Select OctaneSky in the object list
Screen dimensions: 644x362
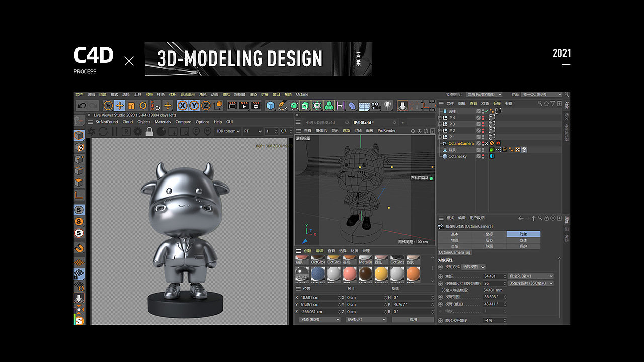[x=457, y=156]
